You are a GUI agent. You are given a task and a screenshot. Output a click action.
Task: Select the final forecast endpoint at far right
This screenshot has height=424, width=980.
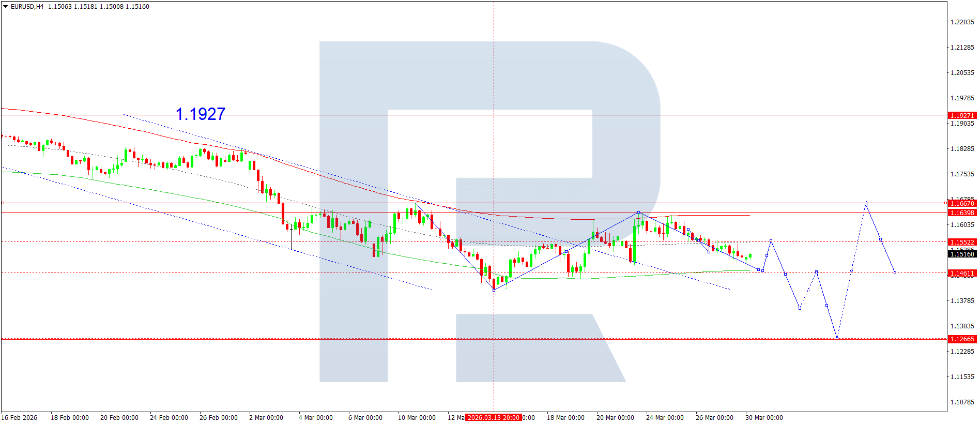pyautogui.click(x=895, y=272)
